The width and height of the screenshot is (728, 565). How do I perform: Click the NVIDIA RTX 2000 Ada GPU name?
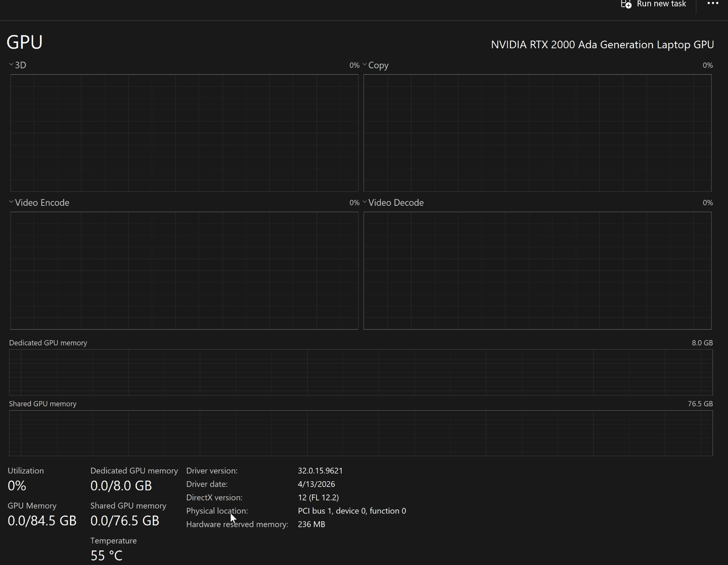tap(602, 45)
